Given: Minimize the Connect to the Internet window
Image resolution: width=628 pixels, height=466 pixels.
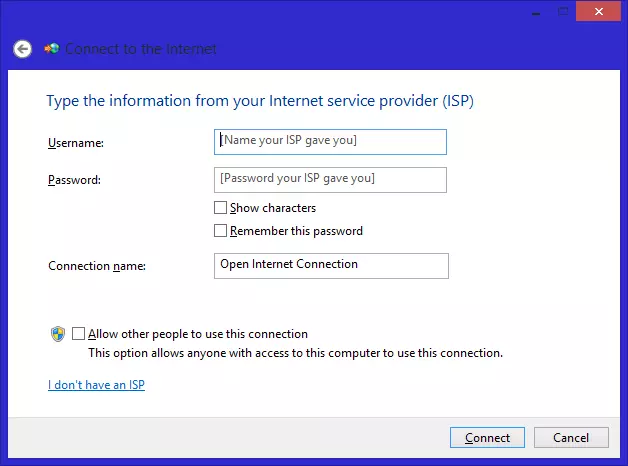Looking at the screenshot, I should point(535,10).
